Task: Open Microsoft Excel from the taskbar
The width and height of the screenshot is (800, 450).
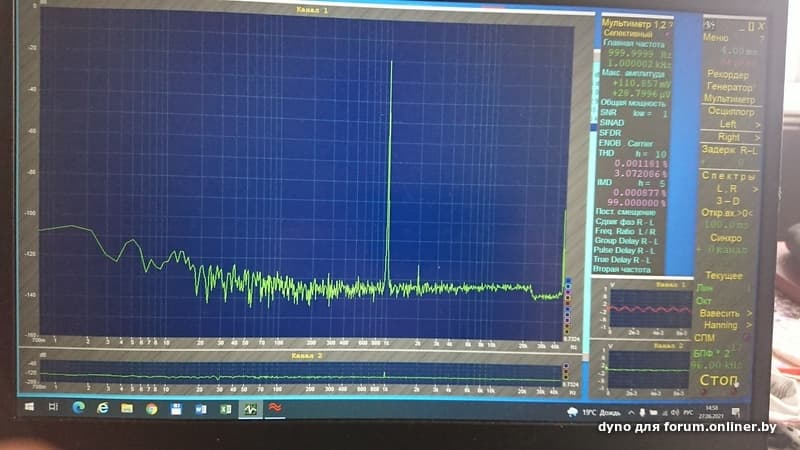Action: (x=225, y=409)
